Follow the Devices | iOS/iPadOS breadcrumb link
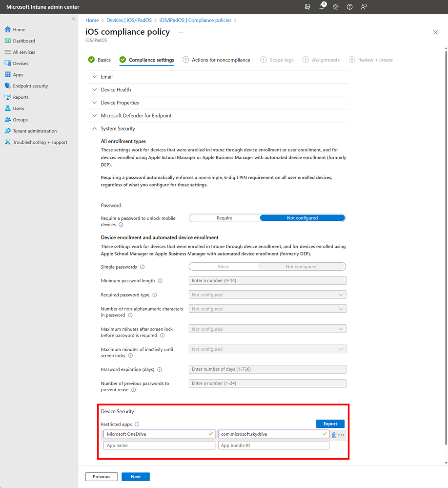The image size is (448, 488). tap(129, 20)
